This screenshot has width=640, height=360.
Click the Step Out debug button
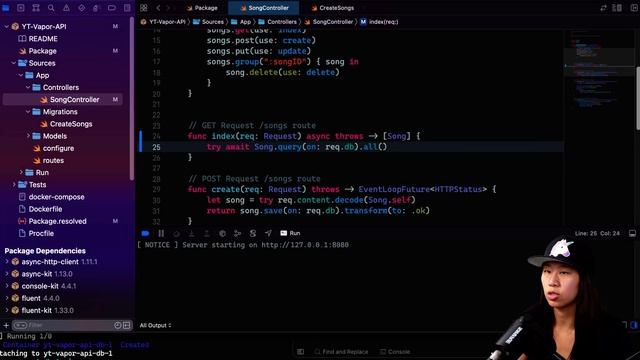point(207,233)
